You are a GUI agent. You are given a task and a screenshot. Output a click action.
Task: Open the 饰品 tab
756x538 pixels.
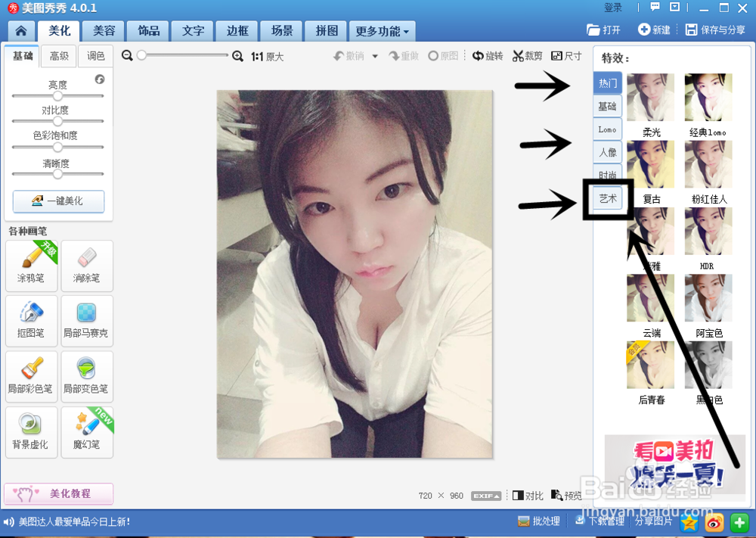point(148,31)
